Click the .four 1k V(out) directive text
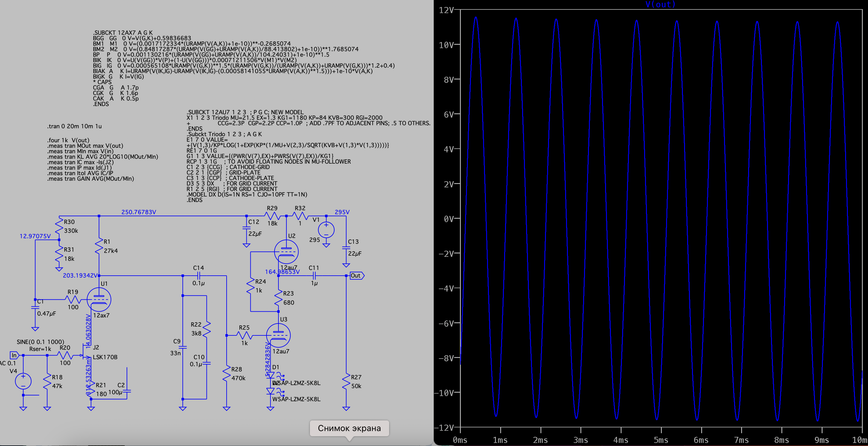 68,140
